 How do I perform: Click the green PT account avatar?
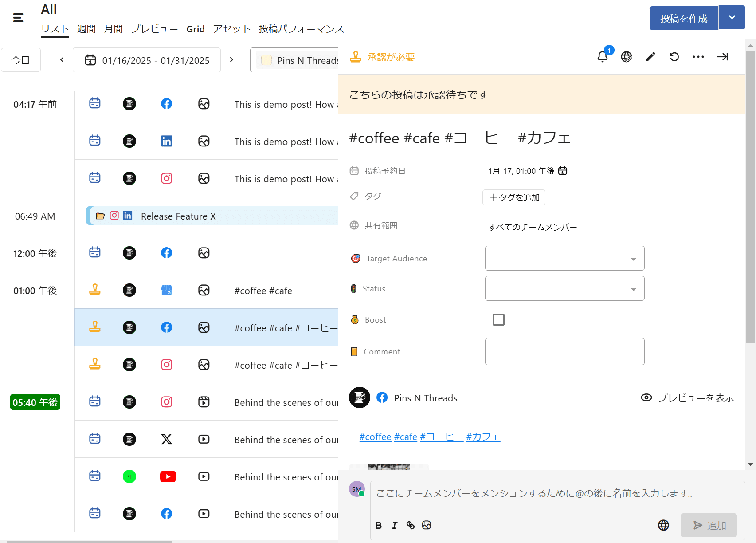(129, 476)
